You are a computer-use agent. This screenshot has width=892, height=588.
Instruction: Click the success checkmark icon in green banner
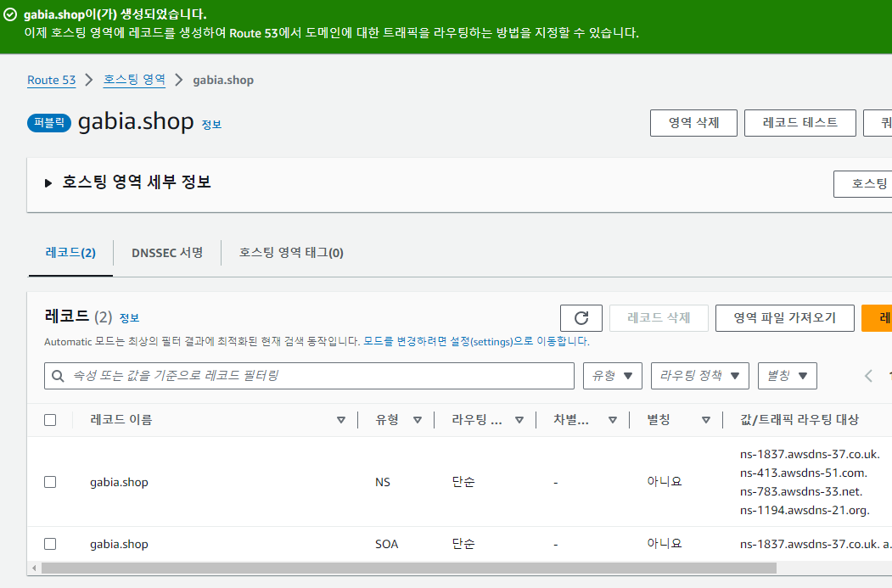point(10,14)
